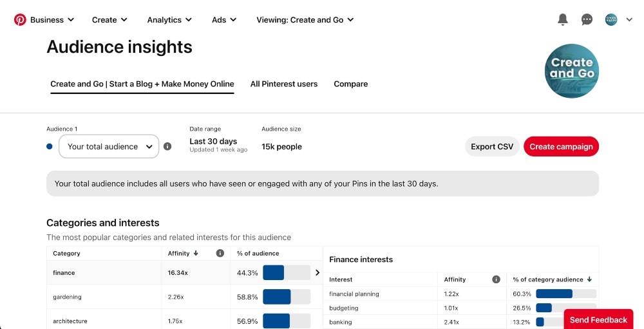The height and width of the screenshot is (329, 644).
Task: Click the Last 30 days date range
Action: click(213, 141)
